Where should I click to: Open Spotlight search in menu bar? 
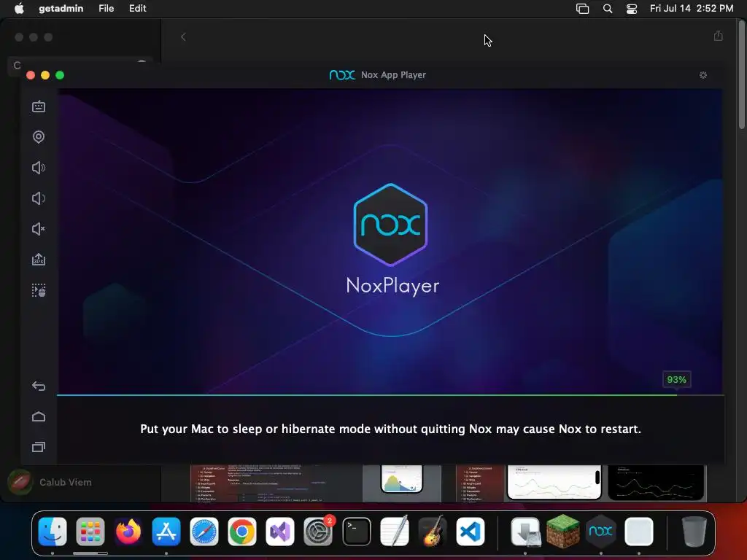[x=608, y=9]
